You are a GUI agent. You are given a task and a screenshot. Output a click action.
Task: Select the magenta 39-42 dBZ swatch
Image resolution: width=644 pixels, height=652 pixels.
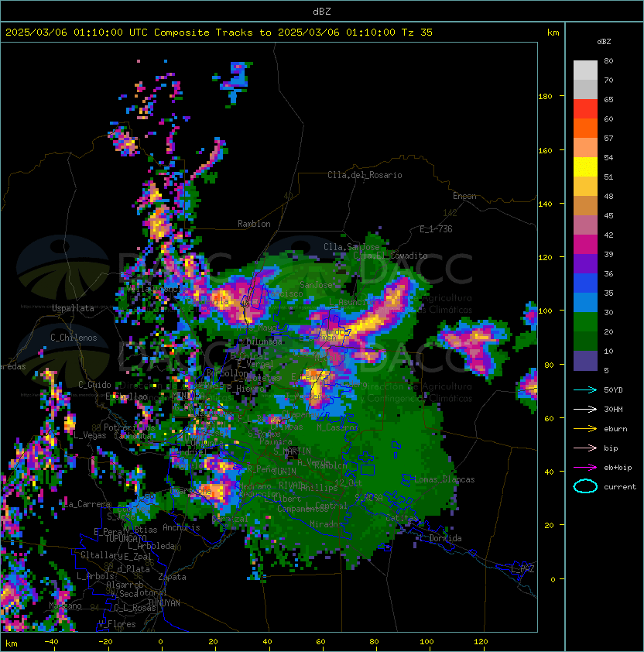[585, 245]
